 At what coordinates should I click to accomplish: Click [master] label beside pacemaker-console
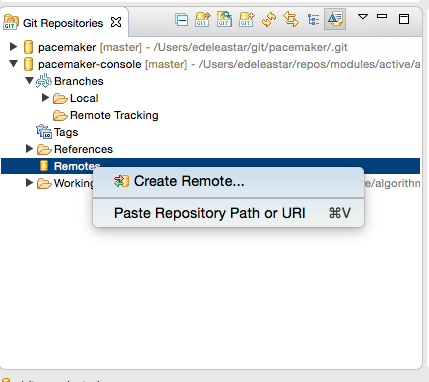[166, 64]
